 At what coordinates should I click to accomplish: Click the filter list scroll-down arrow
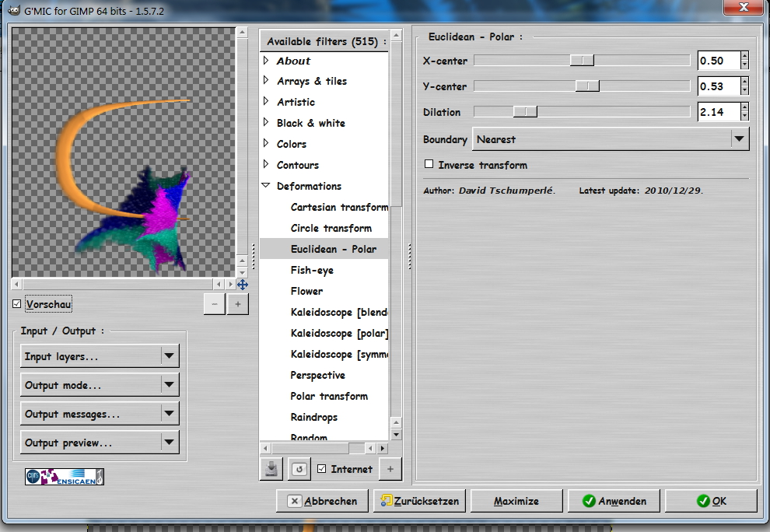click(397, 435)
